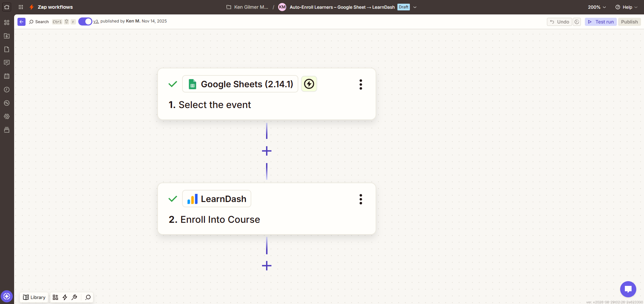Open the calendar icon in left sidebar

click(x=7, y=76)
